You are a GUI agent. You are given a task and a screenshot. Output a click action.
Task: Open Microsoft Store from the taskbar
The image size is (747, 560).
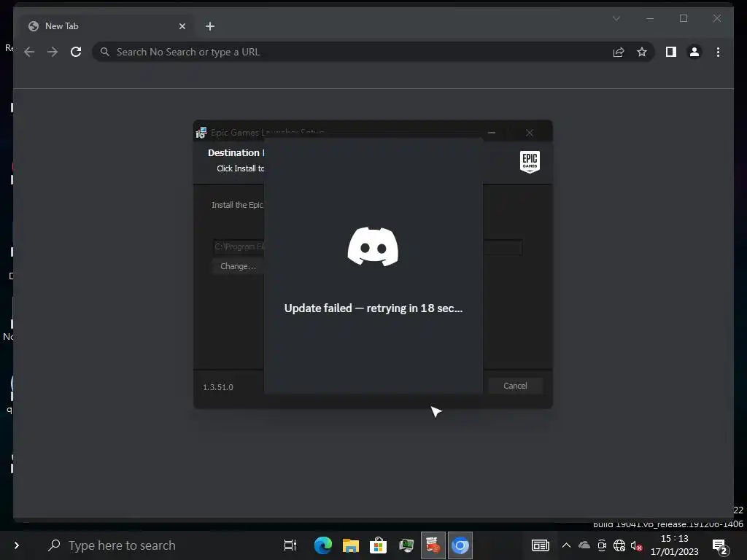(x=379, y=545)
